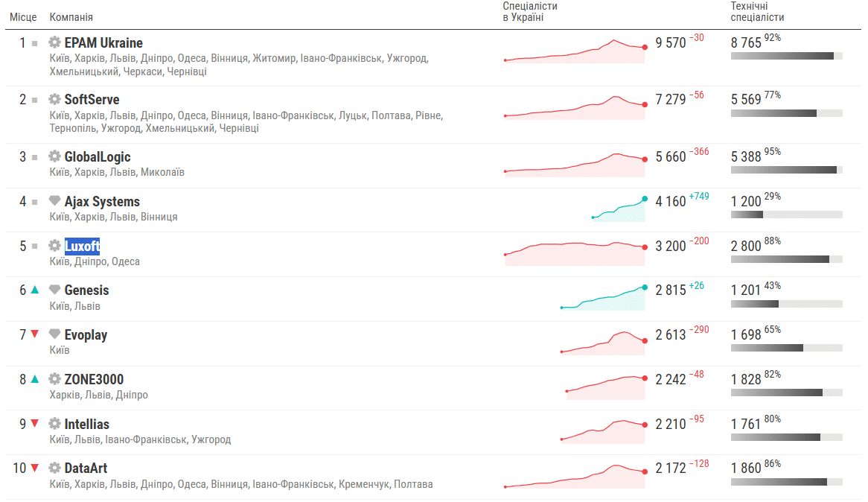Image resolution: width=868 pixels, height=502 pixels.
Task: Open the highlighted Luxoft company link
Action: [x=82, y=246]
